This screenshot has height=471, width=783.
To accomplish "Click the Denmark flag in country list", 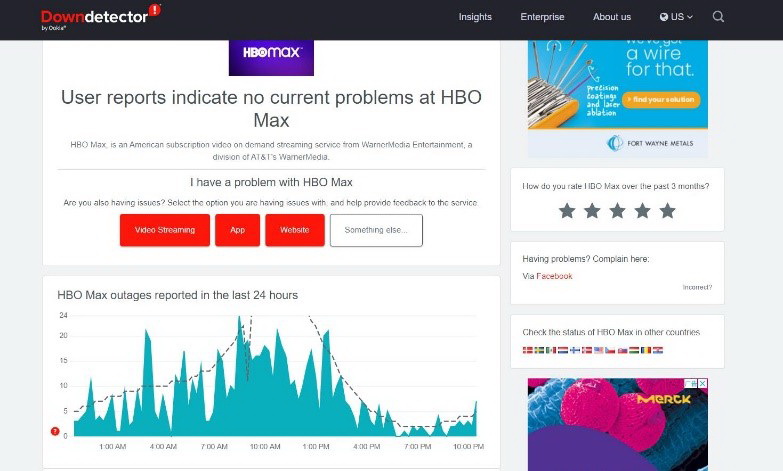I will click(x=527, y=350).
